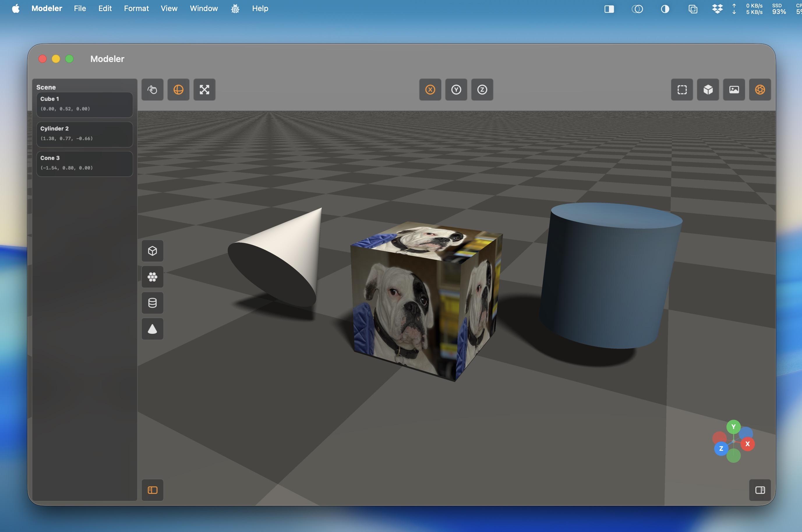This screenshot has height=532, width=802.
Task: Toggle the Z axis constraint
Action: pyautogui.click(x=482, y=90)
